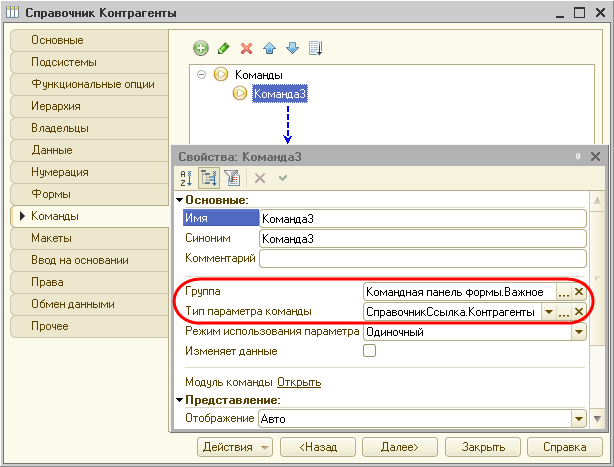Screen dimensions: 614x467
Task: Click the green Add command icon
Action: point(201,48)
